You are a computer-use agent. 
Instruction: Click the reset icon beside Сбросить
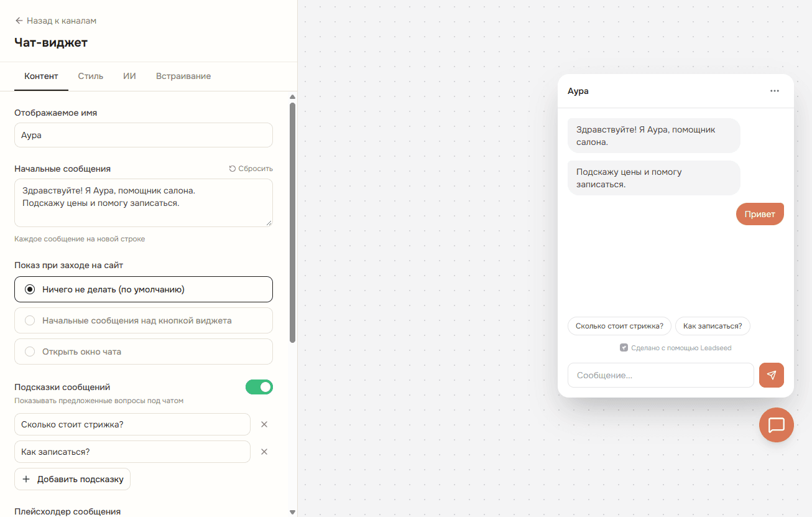click(x=233, y=169)
